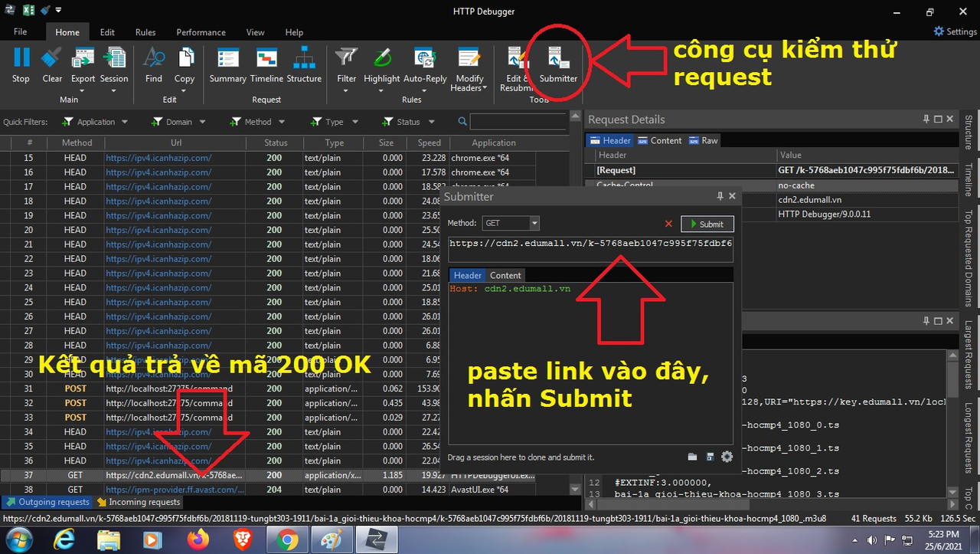This screenshot has width=980, height=554.
Task: Switch to Incoming requests tab
Action: pos(139,502)
